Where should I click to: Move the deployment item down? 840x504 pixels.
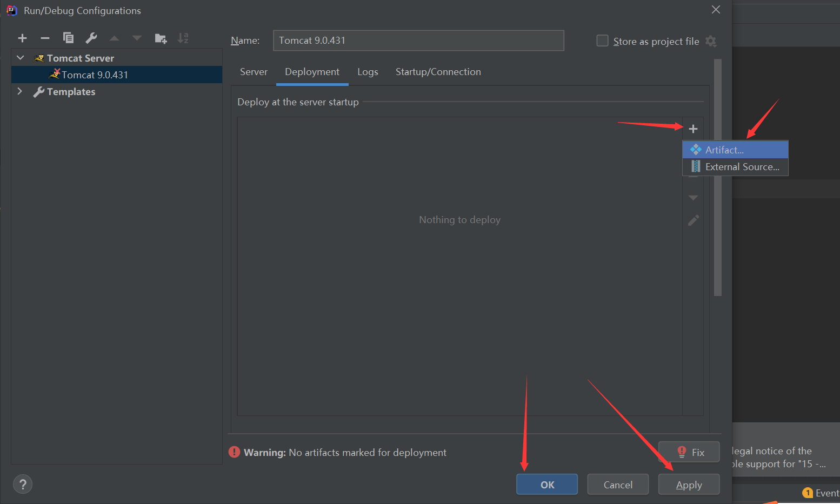point(693,198)
